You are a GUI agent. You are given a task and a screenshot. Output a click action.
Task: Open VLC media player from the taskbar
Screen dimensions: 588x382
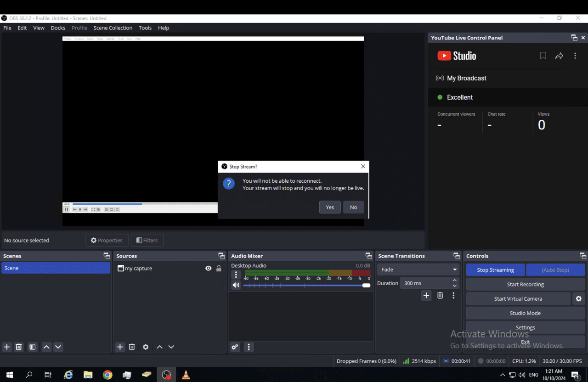point(186,374)
